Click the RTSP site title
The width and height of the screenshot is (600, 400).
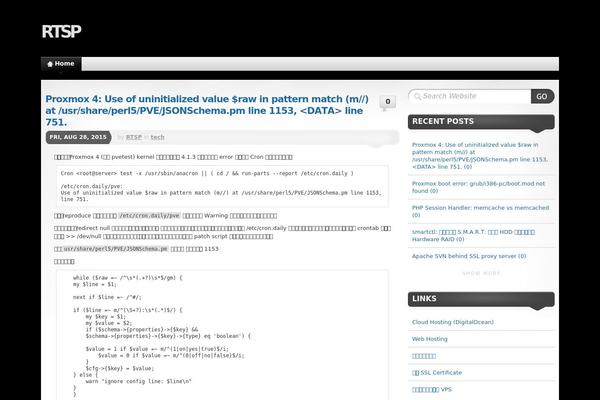[x=61, y=31]
